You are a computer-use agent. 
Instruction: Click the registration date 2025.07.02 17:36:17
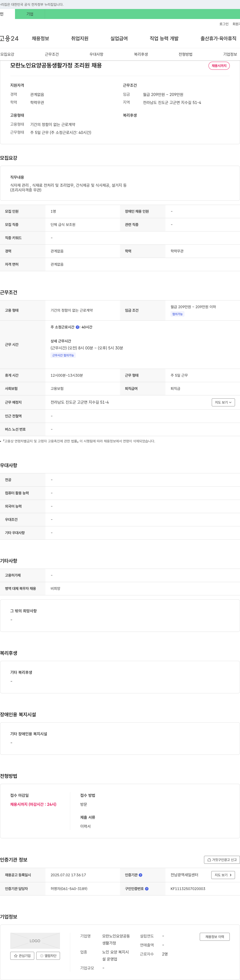pyautogui.click(x=68, y=875)
